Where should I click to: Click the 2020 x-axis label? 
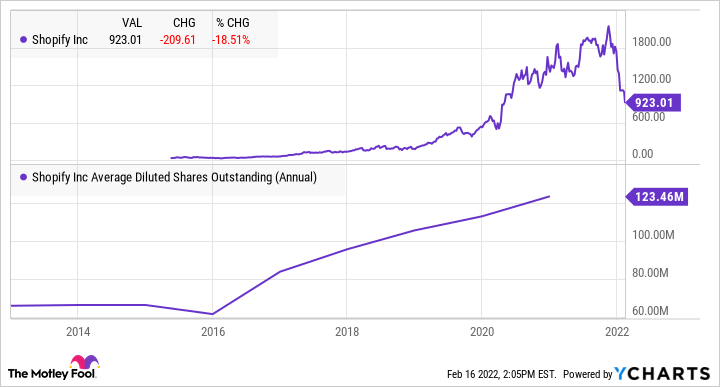click(x=482, y=332)
